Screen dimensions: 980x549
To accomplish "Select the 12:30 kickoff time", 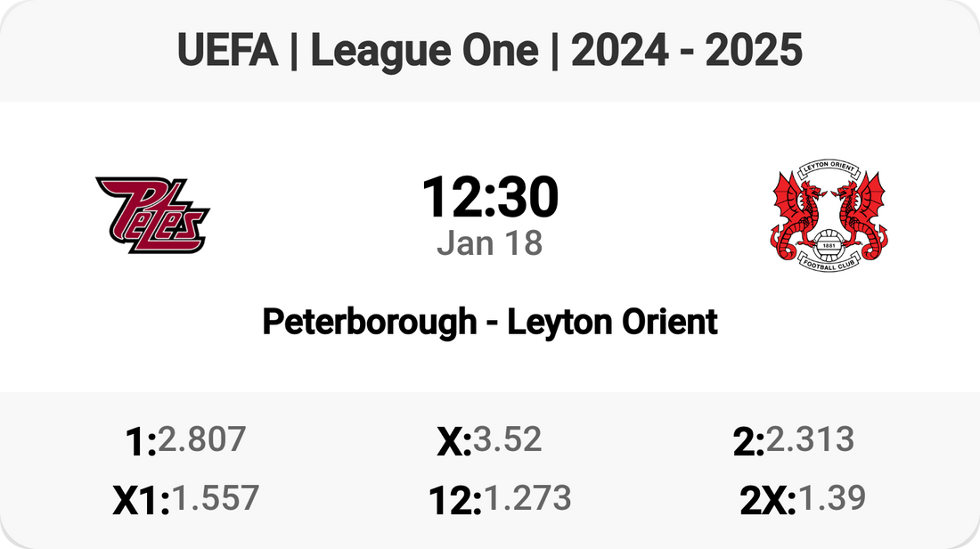I will tap(490, 197).
